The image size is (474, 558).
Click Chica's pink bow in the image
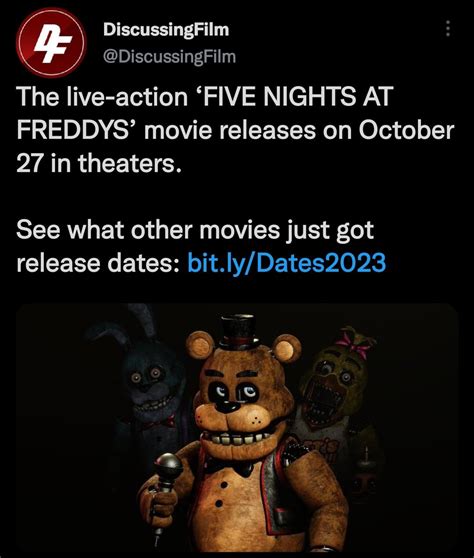tap(352, 343)
